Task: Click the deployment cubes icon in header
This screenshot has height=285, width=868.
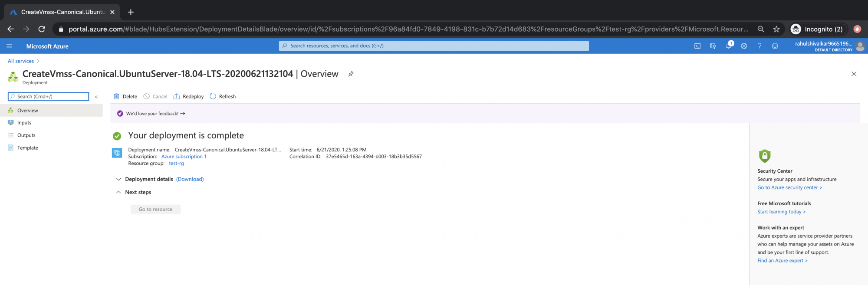Action: tap(13, 77)
